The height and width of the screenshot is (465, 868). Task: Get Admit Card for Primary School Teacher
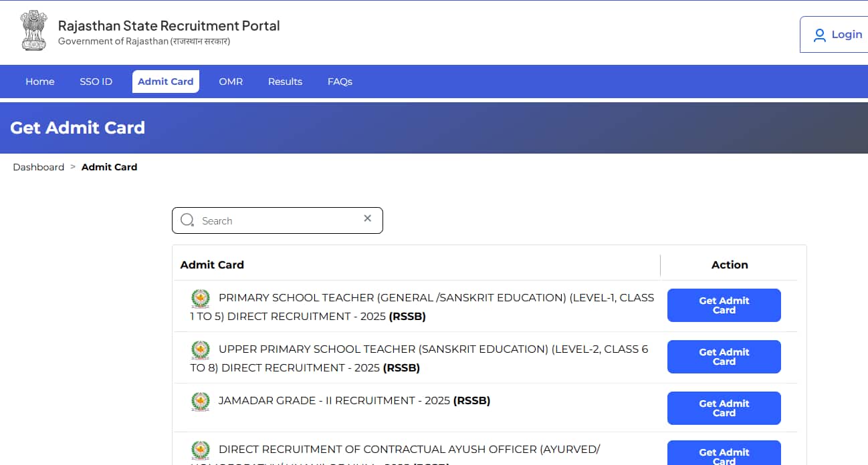(x=724, y=305)
